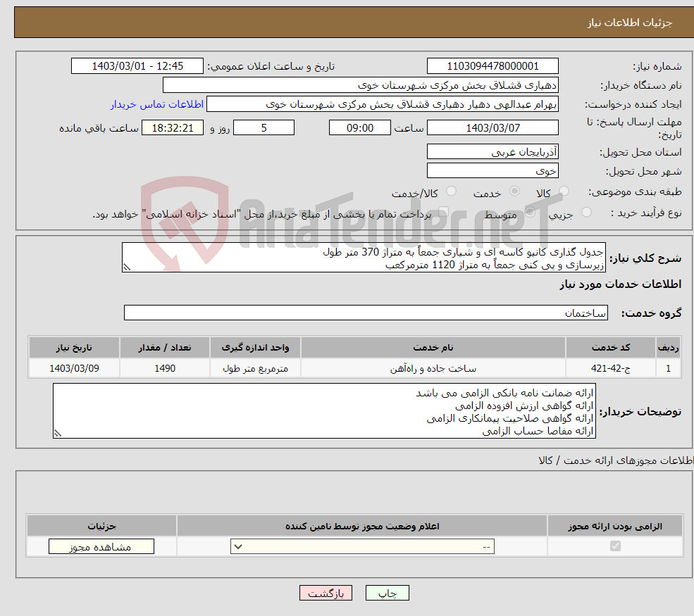
Task: Click the بازگشت back button
Action: pos(326,593)
